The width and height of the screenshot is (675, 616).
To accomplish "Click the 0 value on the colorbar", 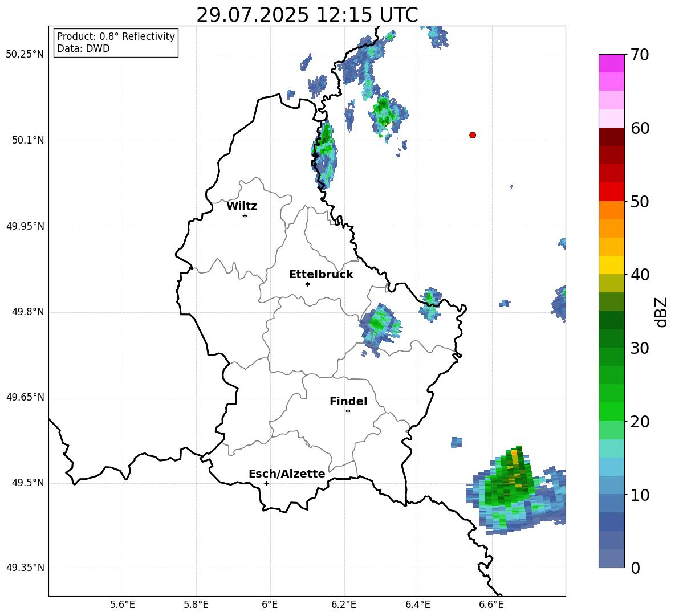I will 635,568.
